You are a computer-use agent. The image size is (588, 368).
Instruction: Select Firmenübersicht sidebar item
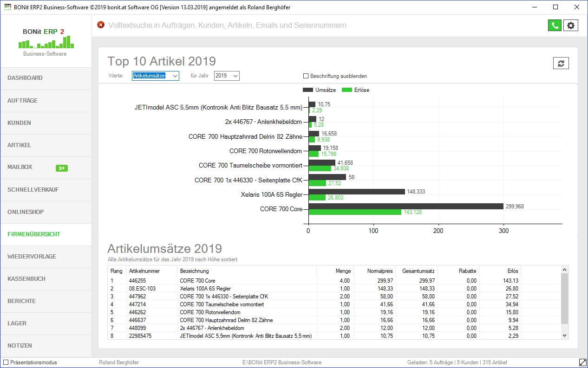coord(46,234)
